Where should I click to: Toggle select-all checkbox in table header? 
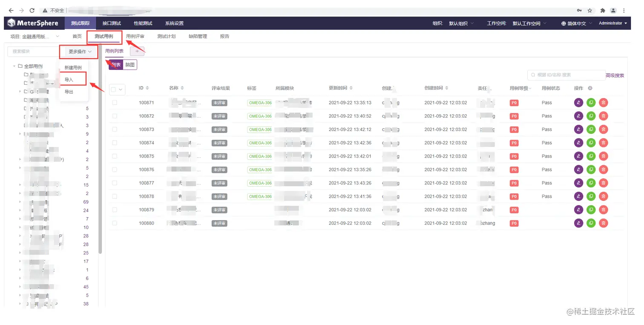[114, 89]
